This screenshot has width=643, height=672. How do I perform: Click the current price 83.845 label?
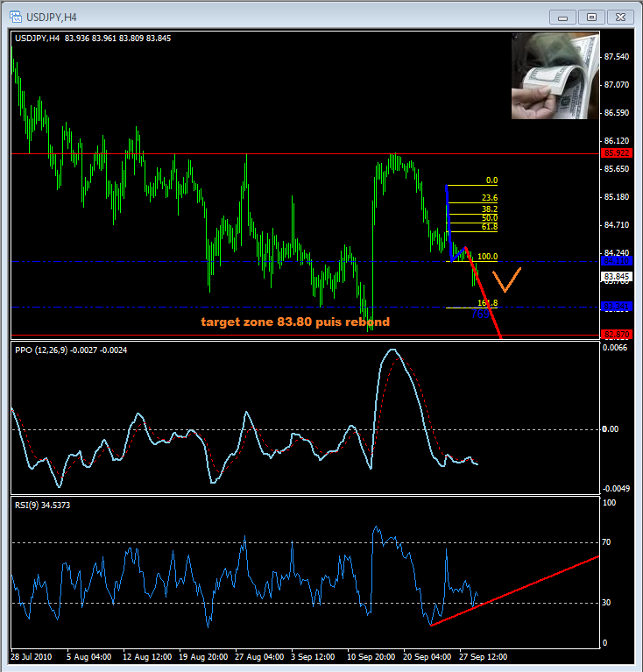(x=617, y=277)
